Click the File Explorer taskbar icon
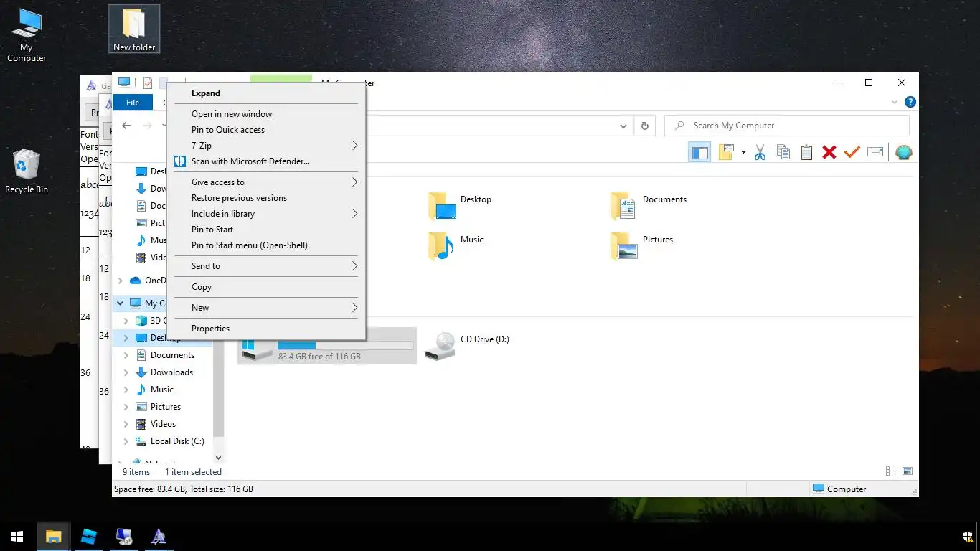The image size is (980, 551). coord(53,537)
